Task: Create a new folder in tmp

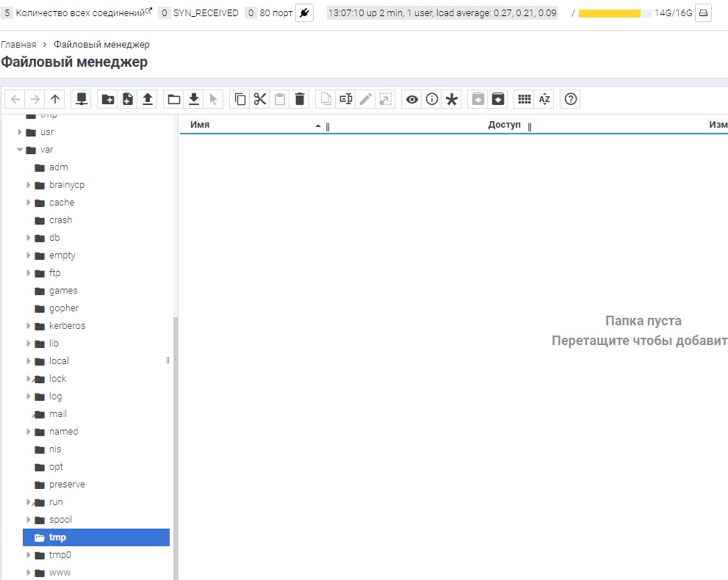Action: [x=107, y=98]
